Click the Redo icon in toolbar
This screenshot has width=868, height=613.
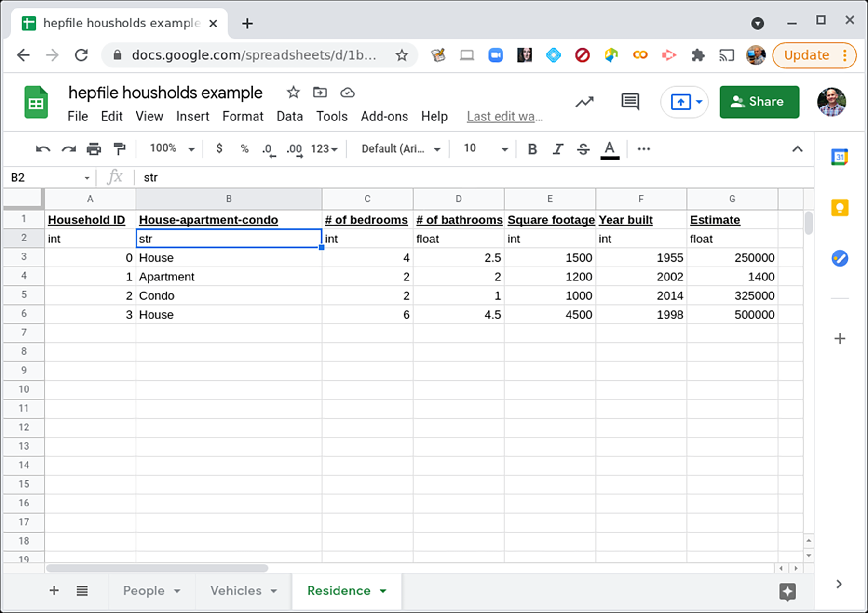point(68,149)
